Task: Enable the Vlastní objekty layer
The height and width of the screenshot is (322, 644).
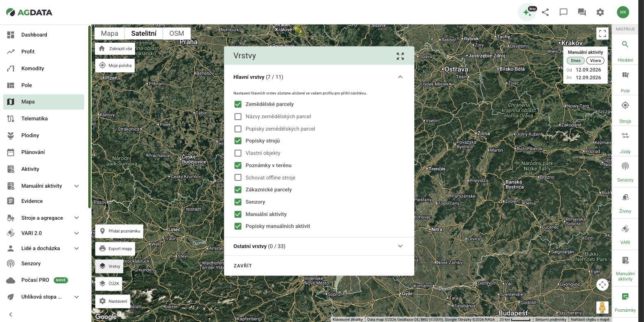Action: [238, 153]
